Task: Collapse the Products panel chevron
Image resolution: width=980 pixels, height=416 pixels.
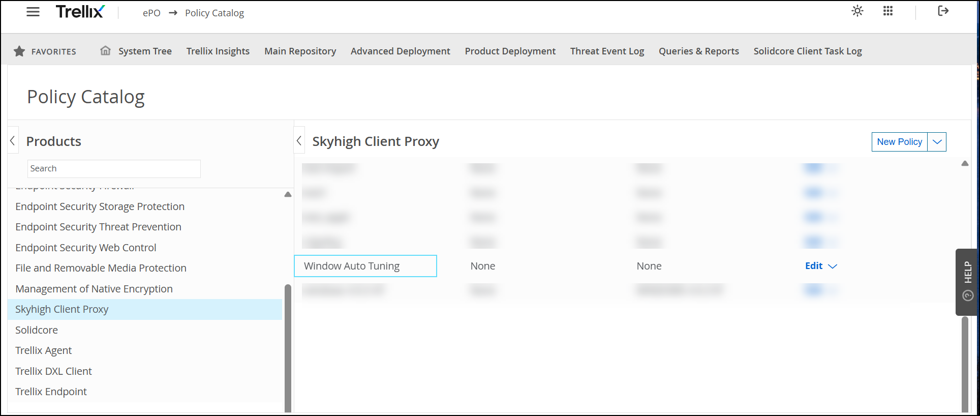Action: pyautogui.click(x=13, y=140)
